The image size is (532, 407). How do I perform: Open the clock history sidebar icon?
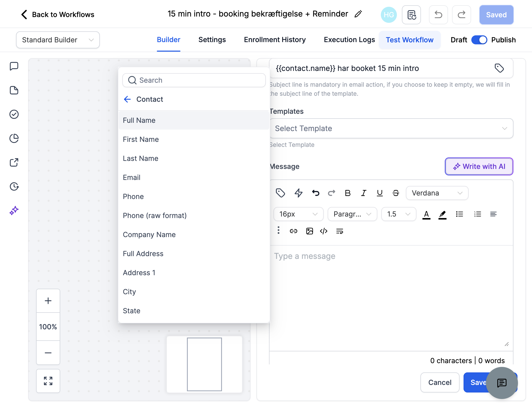pyautogui.click(x=14, y=186)
